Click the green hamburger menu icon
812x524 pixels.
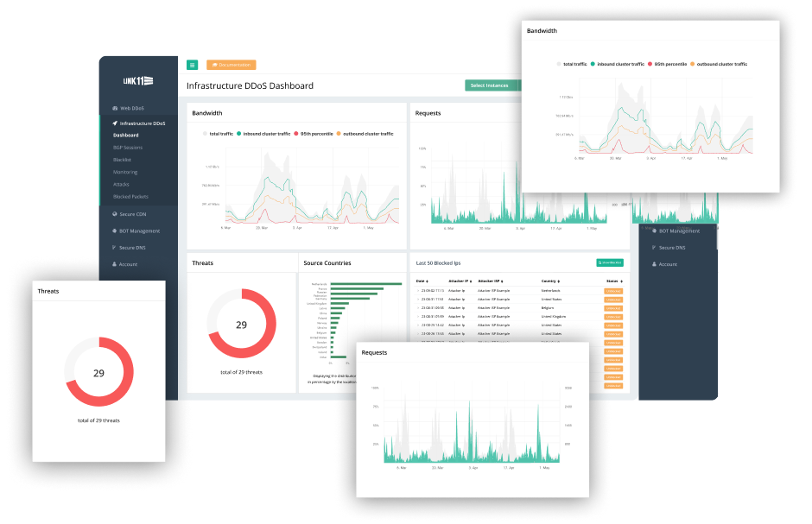(x=193, y=65)
